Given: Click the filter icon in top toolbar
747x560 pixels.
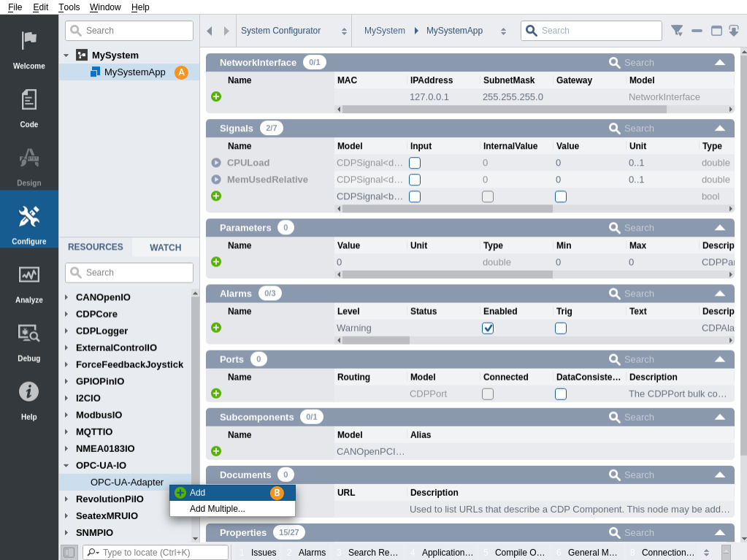Looking at the screenshot, I should point(677,31).
